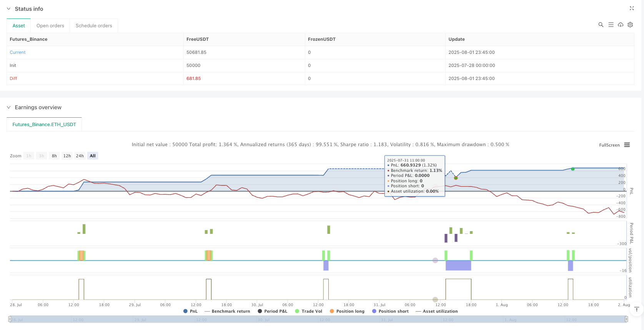
Task: Select the Futures_Binance.ETH_USDT tab
Action: pos(44,125)
